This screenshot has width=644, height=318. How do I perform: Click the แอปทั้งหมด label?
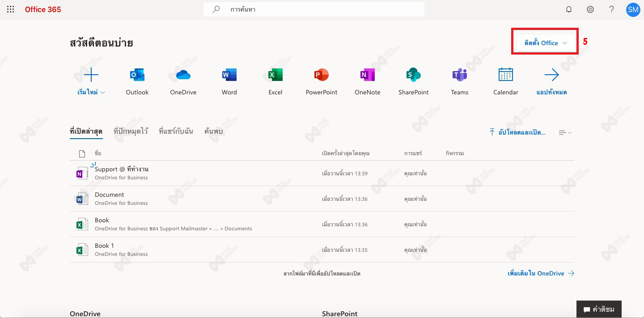click(552, 93)
